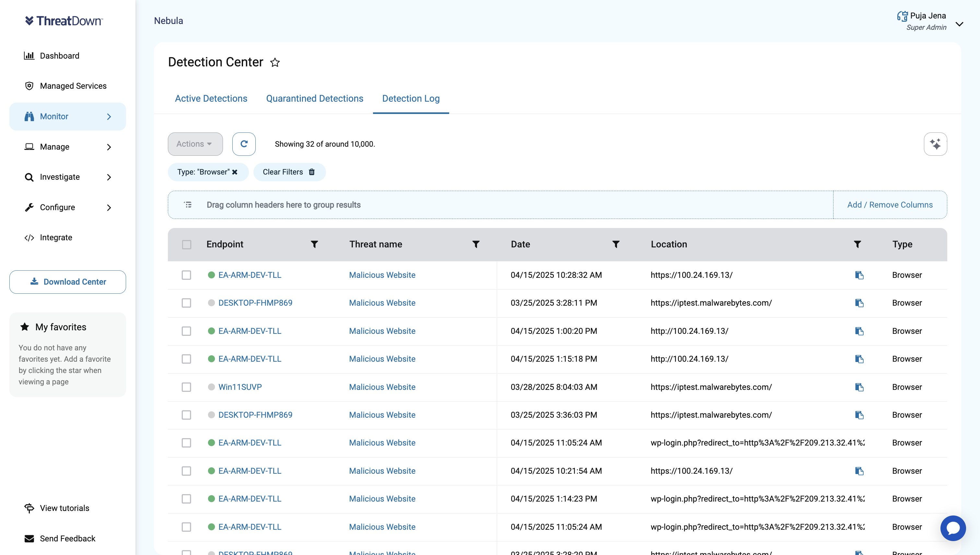Filter the Location column
980x555 pixels.
(857, 244)
